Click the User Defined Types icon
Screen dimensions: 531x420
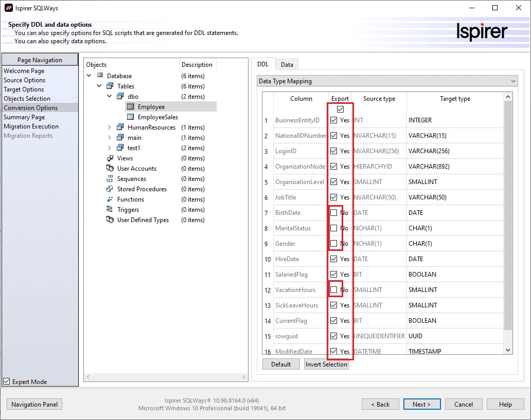tap(110, 220)
